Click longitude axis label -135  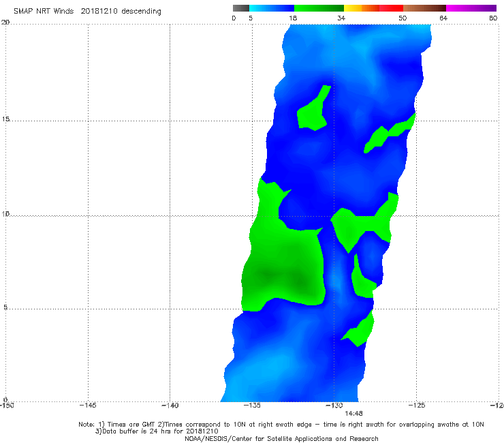[252, 406]
